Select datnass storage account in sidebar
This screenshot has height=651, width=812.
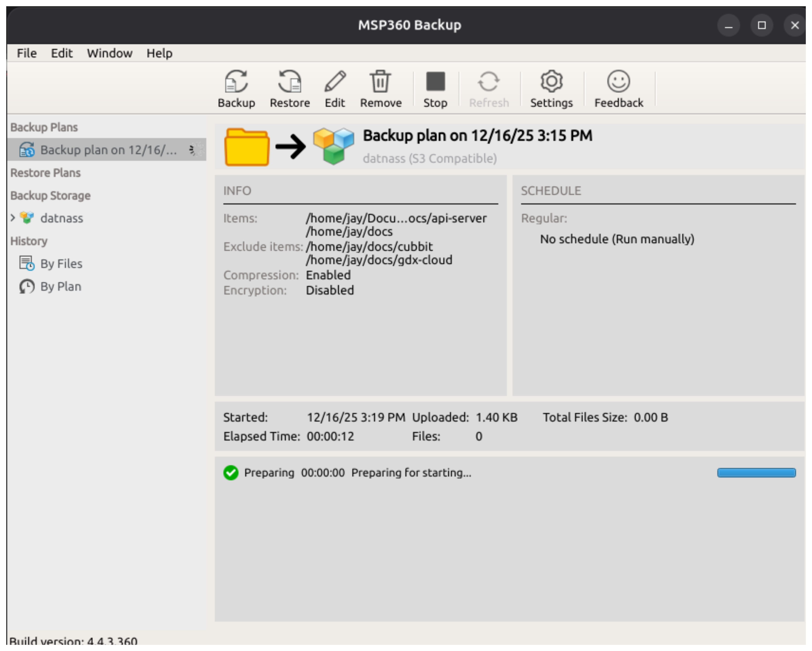point(61,218)
